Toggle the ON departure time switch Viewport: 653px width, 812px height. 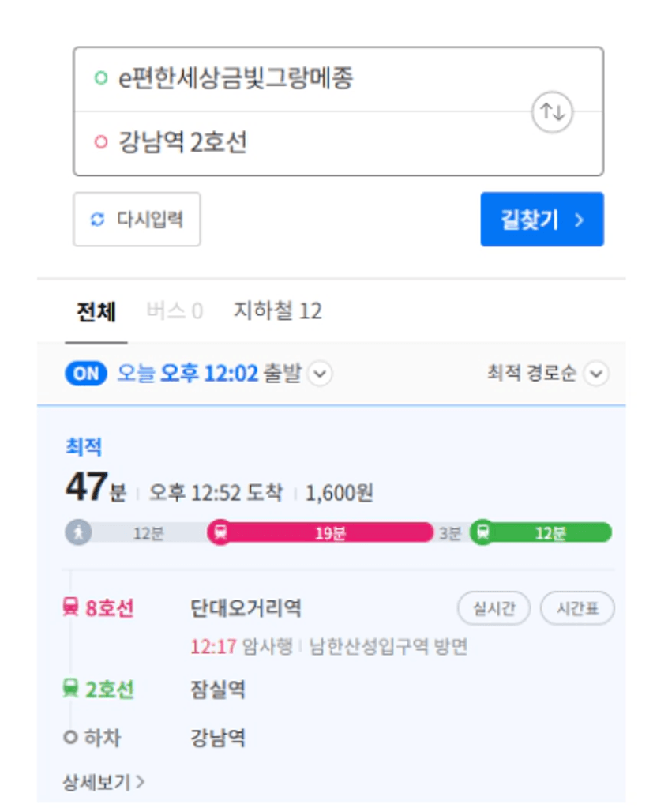tap(86, 374)
